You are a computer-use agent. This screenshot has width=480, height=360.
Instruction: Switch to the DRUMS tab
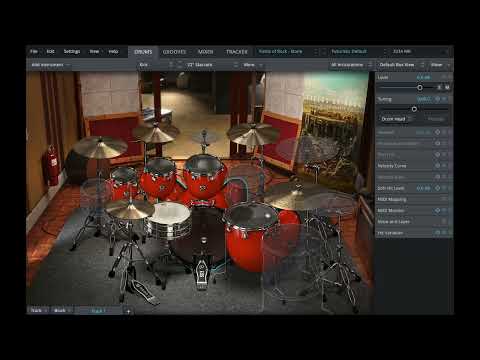[143, 52]
